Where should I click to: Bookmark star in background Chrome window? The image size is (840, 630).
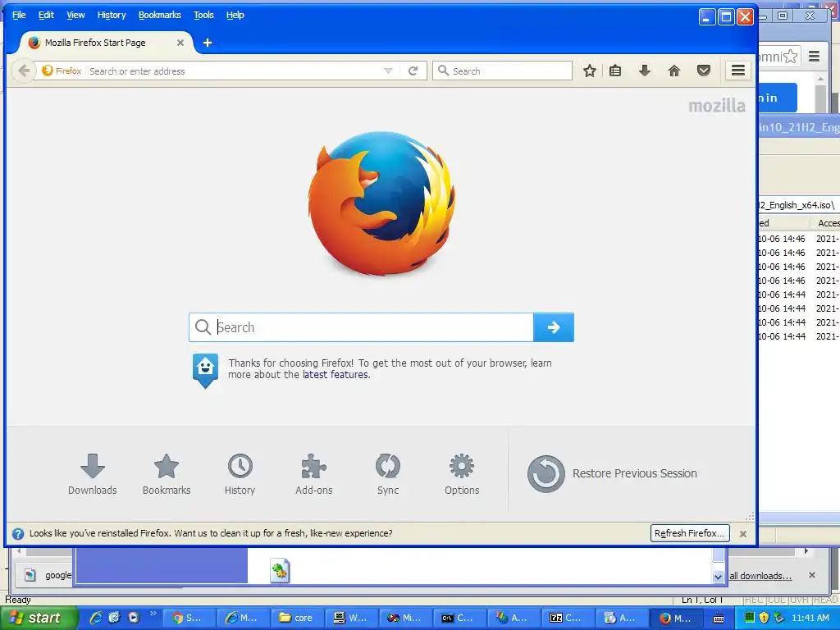point(790,57)
